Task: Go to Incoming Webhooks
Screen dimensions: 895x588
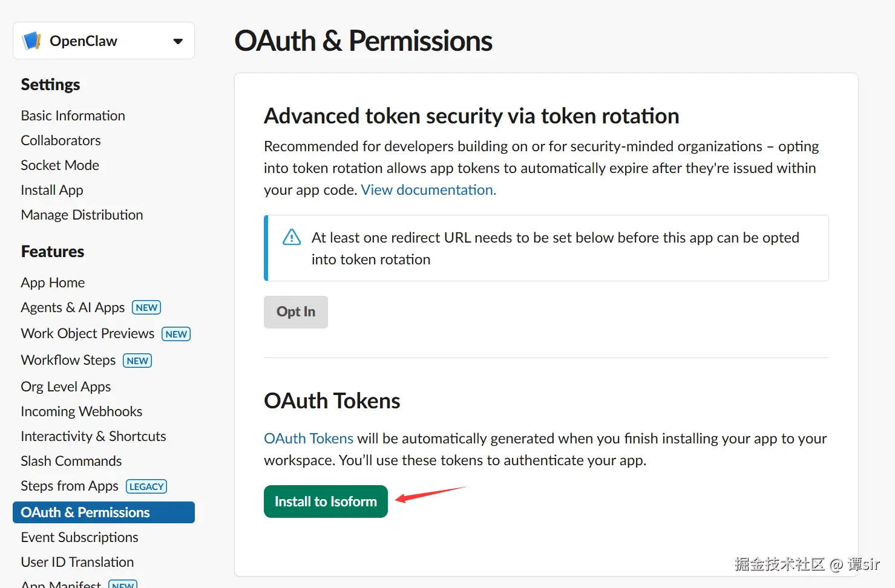Action: click(81, 411)
